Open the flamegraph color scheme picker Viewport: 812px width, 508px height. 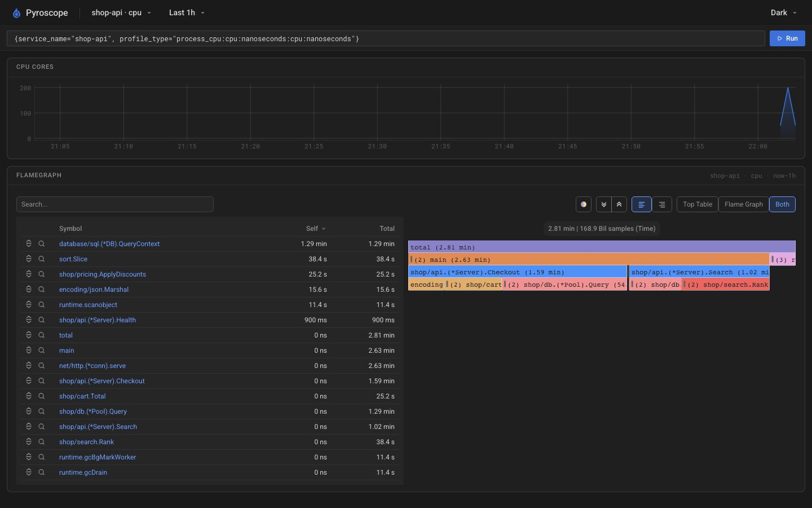point(584,204)
